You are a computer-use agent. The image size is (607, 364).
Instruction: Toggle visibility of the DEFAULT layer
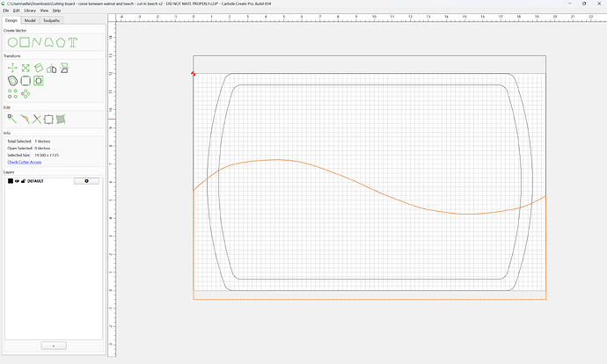(17, 181)
